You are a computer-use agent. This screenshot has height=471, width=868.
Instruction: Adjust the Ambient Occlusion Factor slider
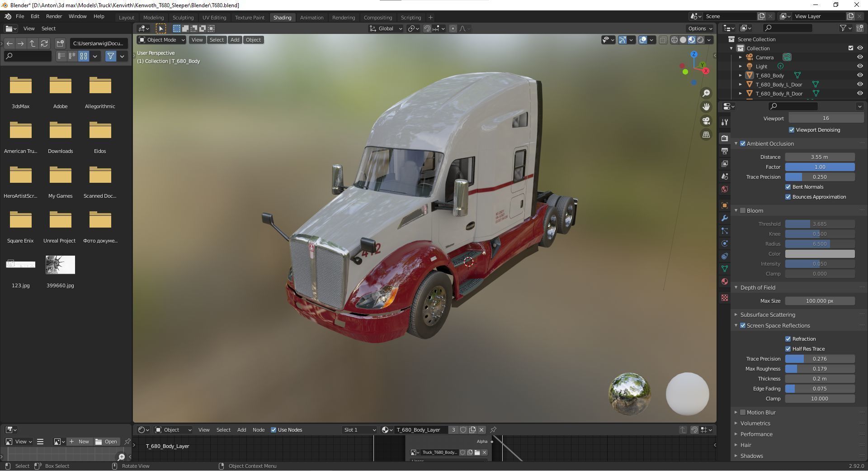820,167
